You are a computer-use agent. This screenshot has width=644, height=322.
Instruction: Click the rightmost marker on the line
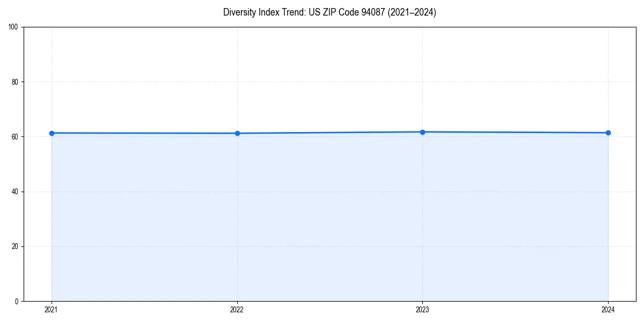[x=608, y=131]
